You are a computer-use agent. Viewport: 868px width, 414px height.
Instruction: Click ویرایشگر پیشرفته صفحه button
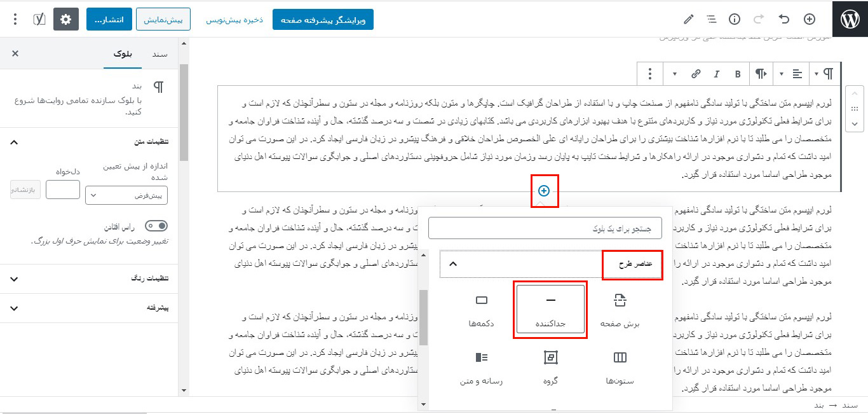(x=323, y=20)
